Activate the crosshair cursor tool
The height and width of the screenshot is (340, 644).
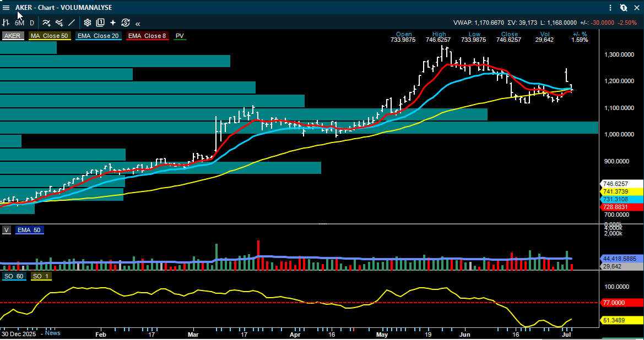tap(113, 23)
